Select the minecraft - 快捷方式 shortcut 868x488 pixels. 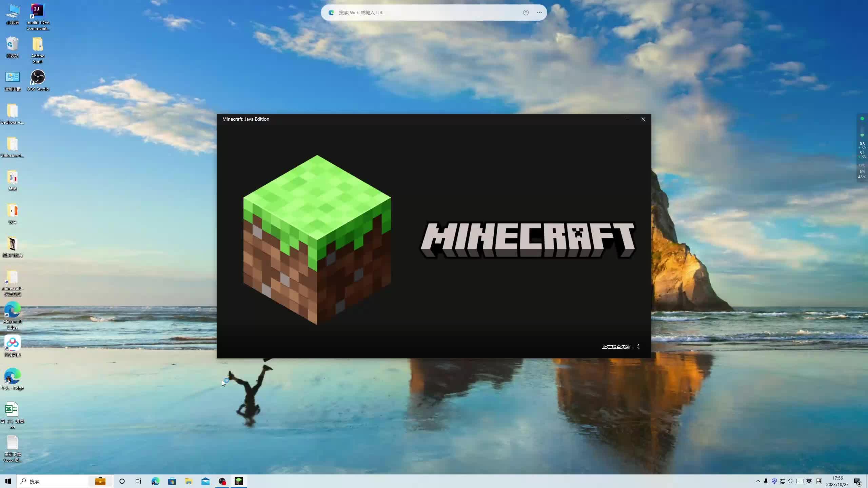[13, 283]
